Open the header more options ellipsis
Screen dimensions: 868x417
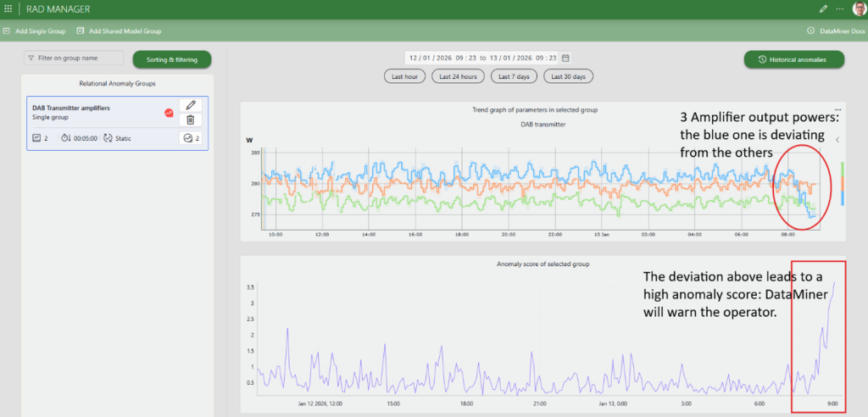pyautogui.click(x=840, y=8)
